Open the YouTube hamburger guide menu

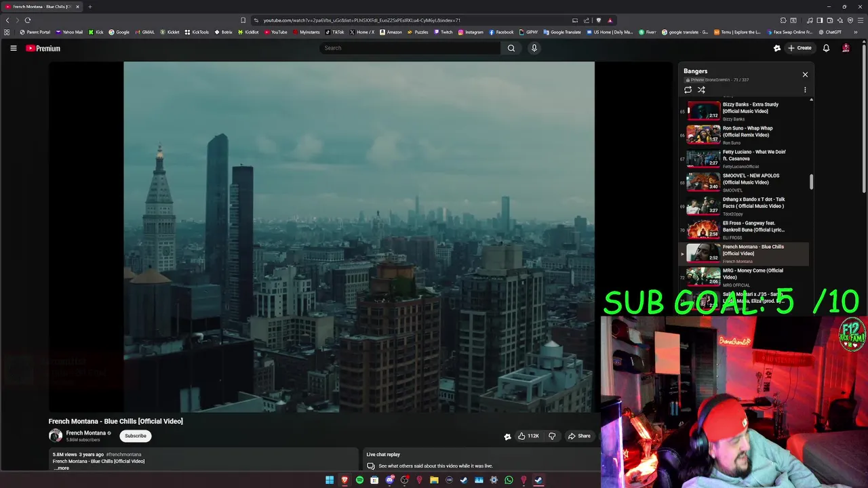click(13, 48)
